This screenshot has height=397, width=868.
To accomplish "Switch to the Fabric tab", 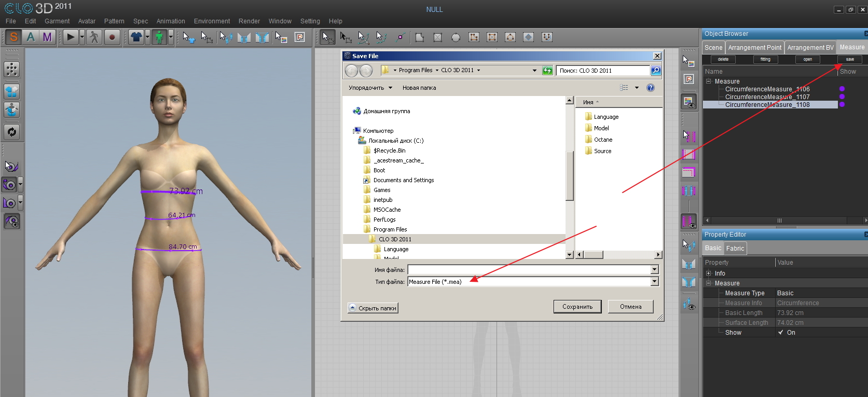I will tap(735, 248).
